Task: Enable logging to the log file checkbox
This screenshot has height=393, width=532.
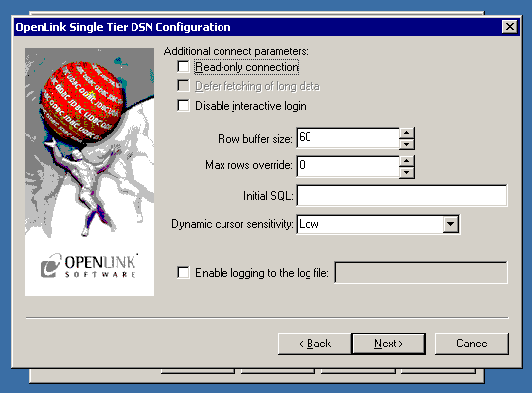Action: (x=183, y=273)
